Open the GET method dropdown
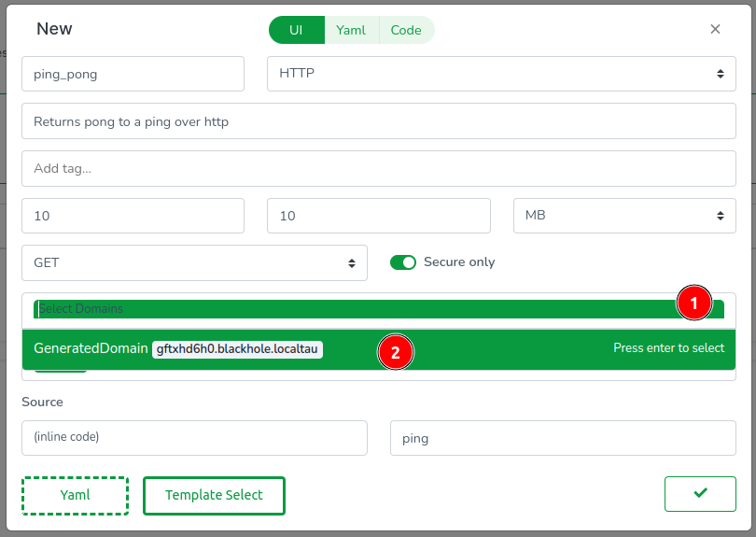Viewport: 756px width, 537px height. [x=194, y=263]
